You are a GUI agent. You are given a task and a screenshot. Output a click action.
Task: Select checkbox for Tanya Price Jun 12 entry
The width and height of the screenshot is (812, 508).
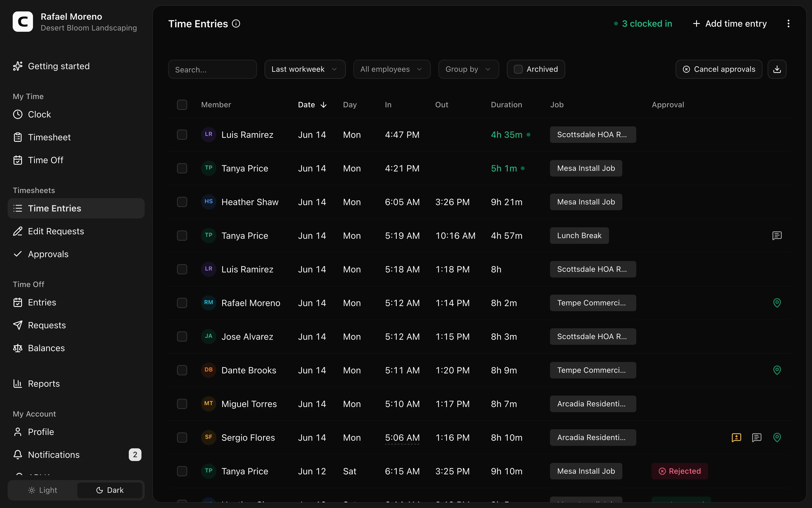coord(182,471)
